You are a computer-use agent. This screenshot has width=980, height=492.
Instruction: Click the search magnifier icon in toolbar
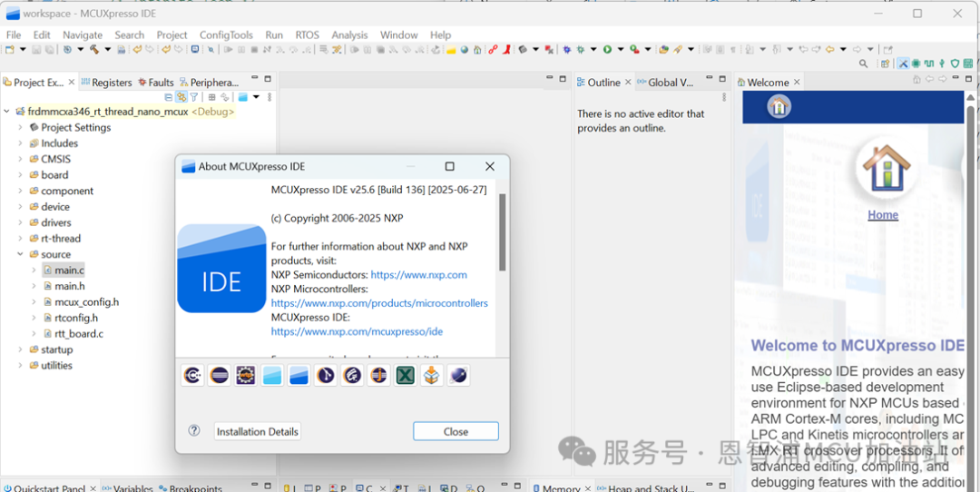pyautogui.click(x=863, y=64)
